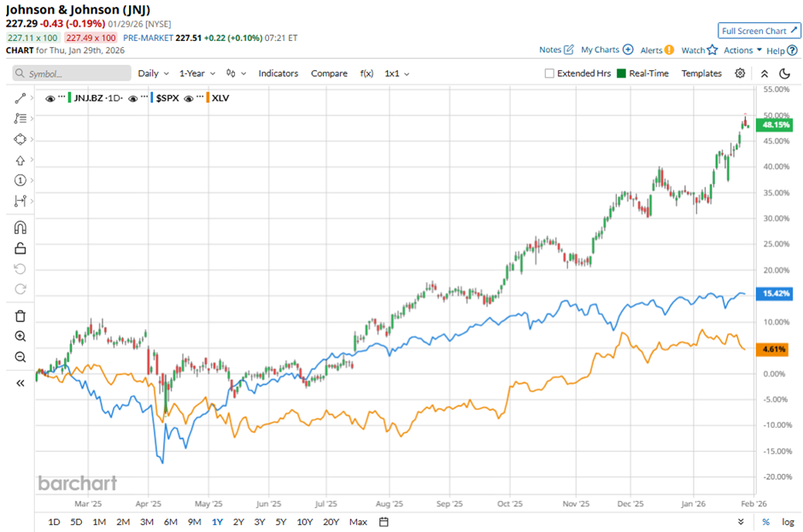Zoom out using the magnifier minus icon
Viewport: 803px width, 532px height.
[x=21, y=357]
